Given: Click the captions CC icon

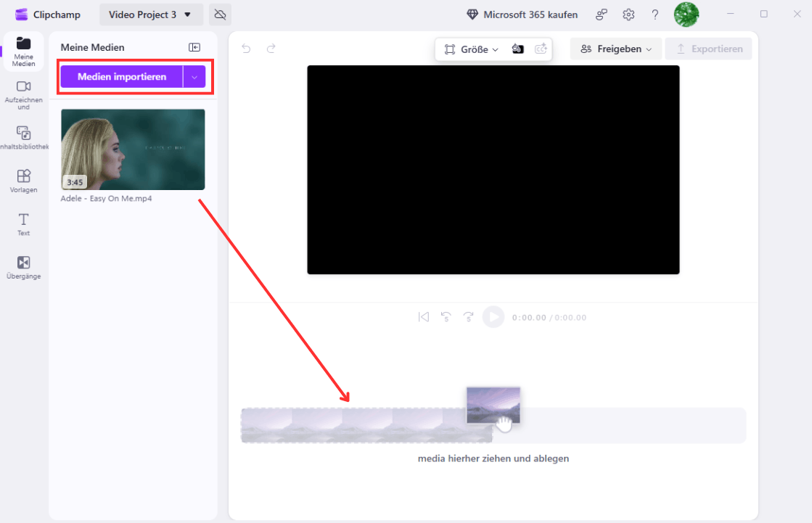Looking at the screenshot, I should [x=541, y=49].
